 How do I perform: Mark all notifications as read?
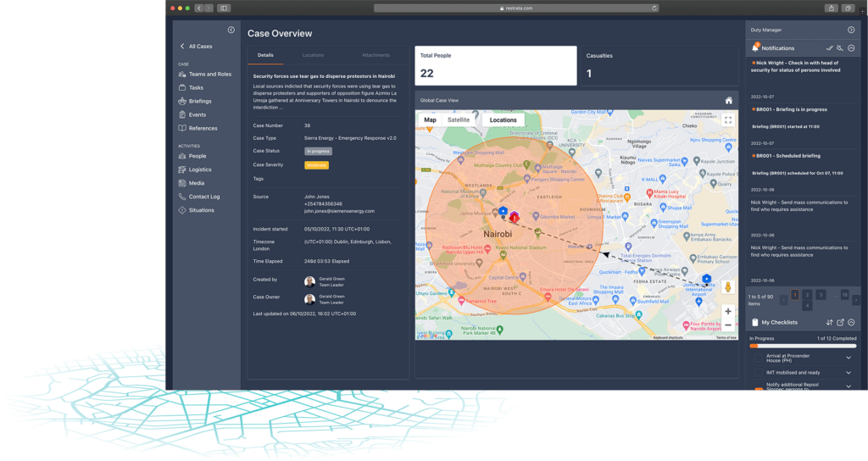point(829,48)
